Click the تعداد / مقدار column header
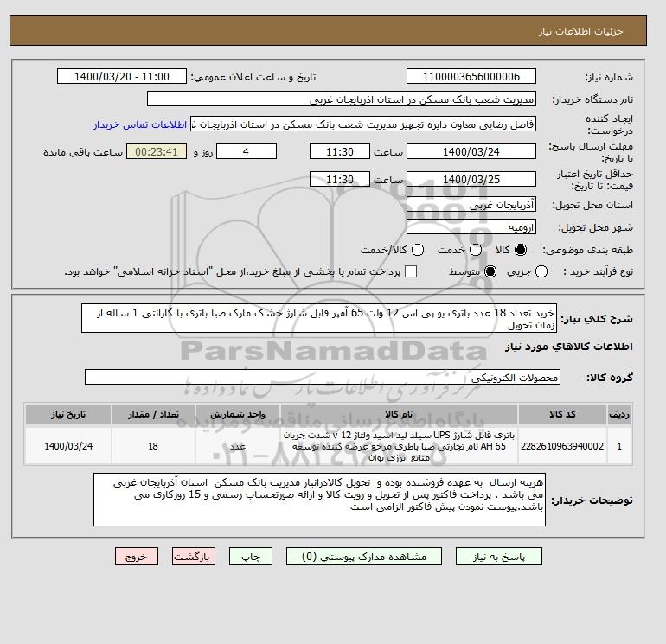The image size is (666, 644). pos(153,414)
